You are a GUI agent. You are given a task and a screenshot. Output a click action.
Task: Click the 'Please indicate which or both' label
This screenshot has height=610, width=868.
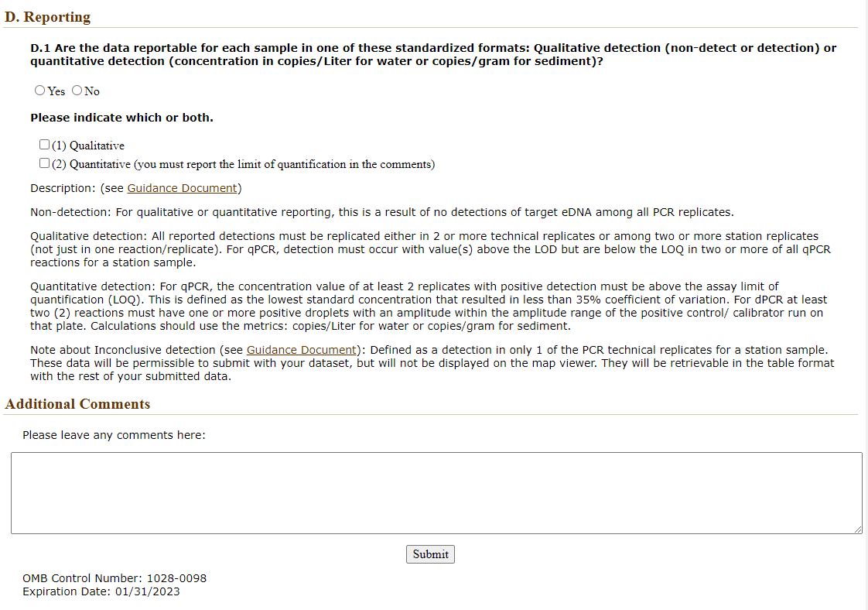pos(121,118)
